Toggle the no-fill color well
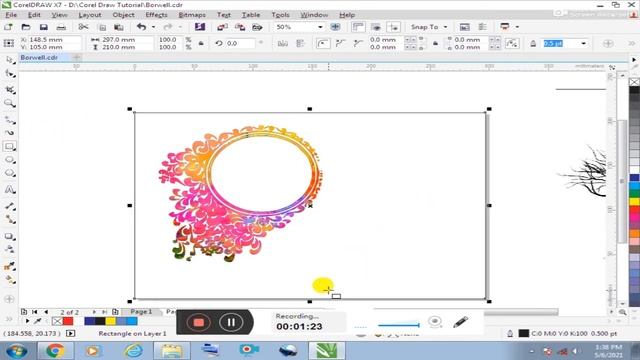This screenshot has height=360, width=640. (57, 321)
